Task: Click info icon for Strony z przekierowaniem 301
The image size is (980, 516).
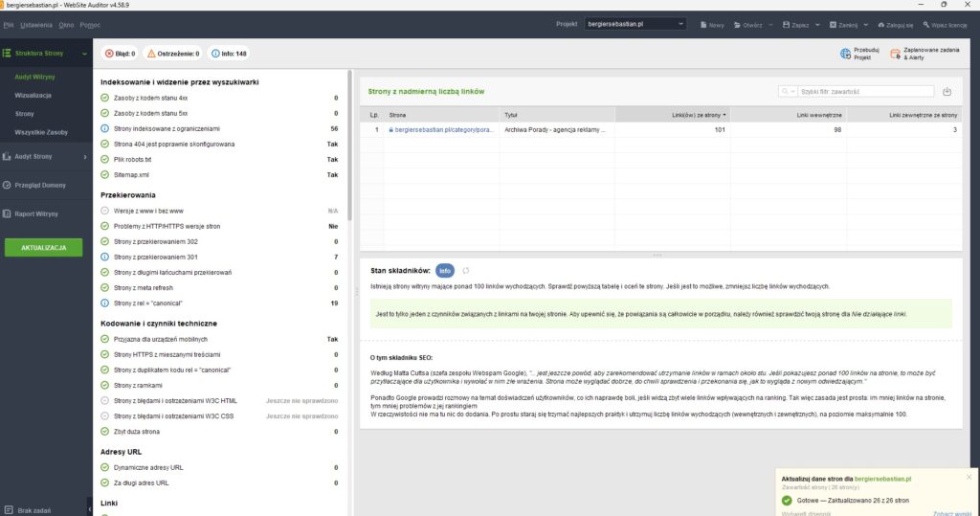Action: coord(105,258)
